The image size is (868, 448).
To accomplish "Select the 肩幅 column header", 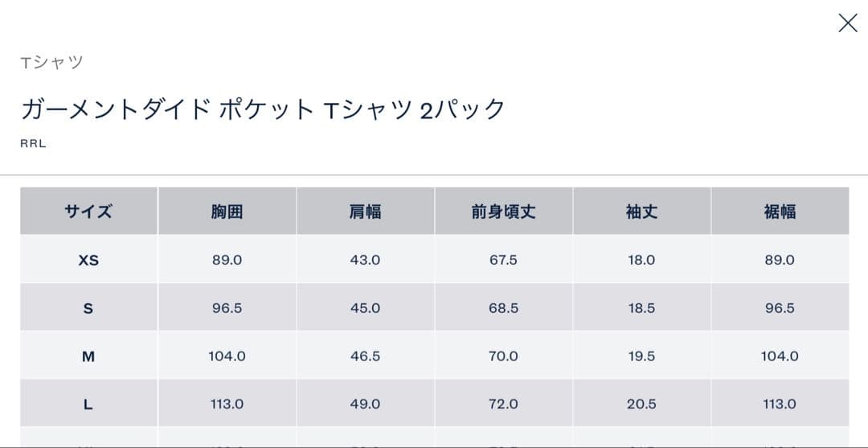I will pos(365,212).
